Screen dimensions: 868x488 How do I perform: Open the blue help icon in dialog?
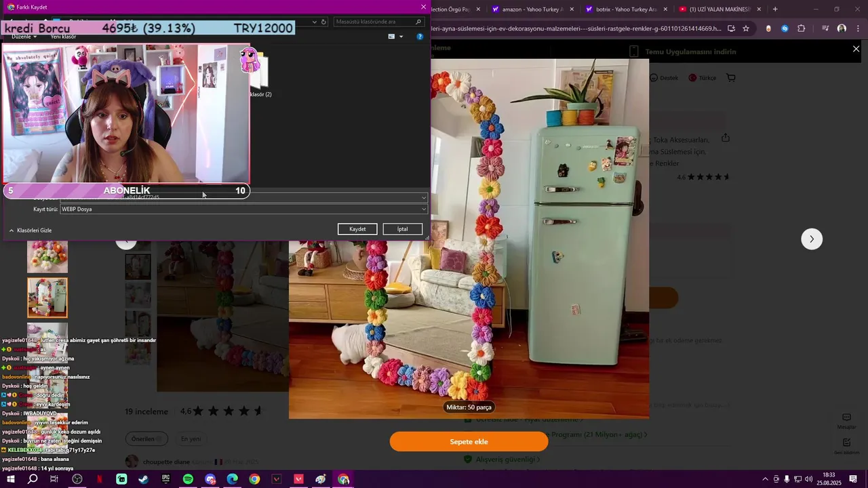tap(420, 37)
